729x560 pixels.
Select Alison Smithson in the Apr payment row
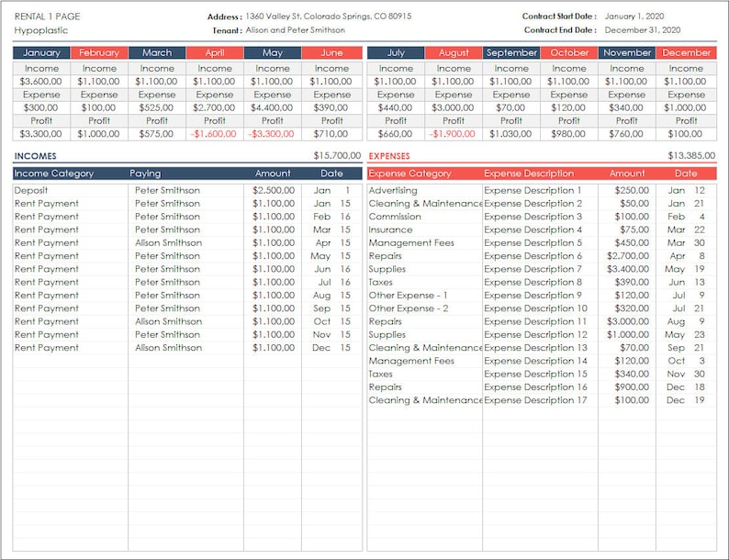(x=168, y=243)
